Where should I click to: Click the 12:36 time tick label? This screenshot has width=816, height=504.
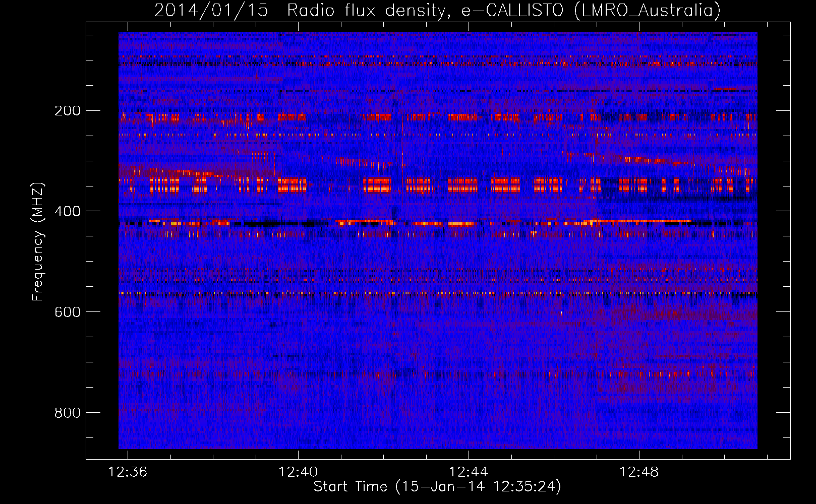click(128, 472)
